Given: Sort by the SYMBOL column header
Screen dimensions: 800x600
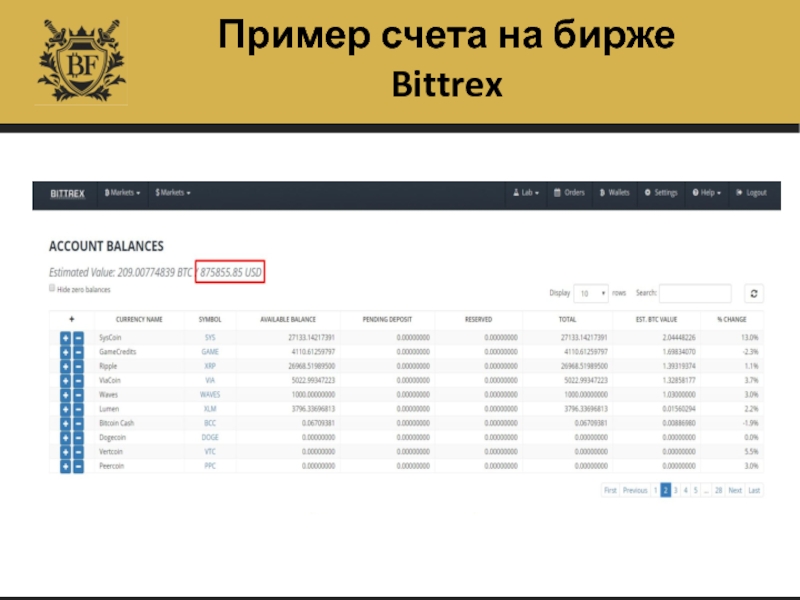Looking at the screenshot, I should tap(210, 320).
